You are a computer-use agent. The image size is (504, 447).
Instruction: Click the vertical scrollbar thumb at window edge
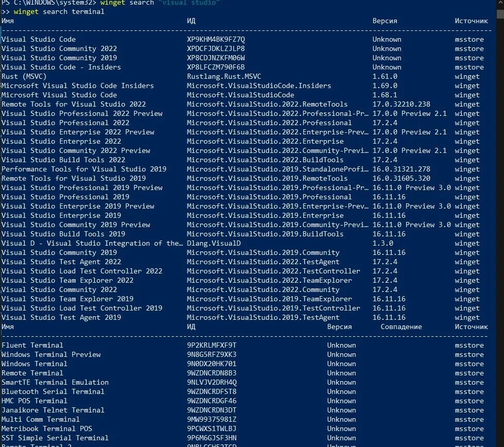click(x=500, y=14)
